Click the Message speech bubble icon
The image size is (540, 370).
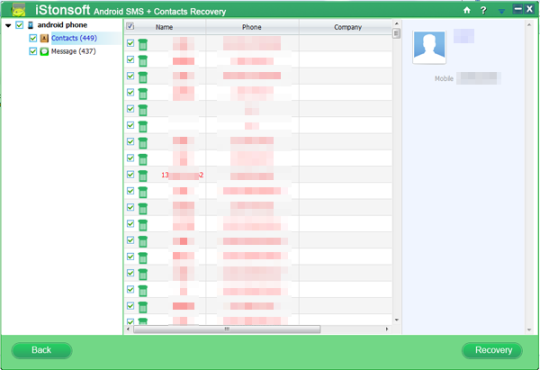coord(44,52)
